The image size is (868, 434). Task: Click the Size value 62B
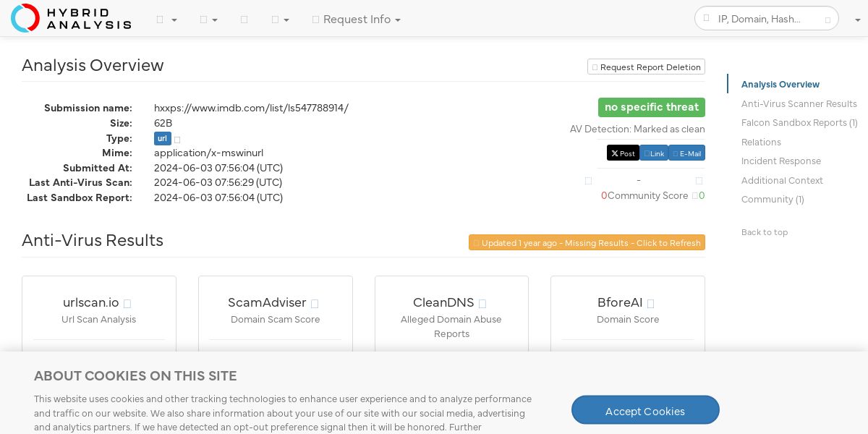pyautogui.click(x=163, y=123)
